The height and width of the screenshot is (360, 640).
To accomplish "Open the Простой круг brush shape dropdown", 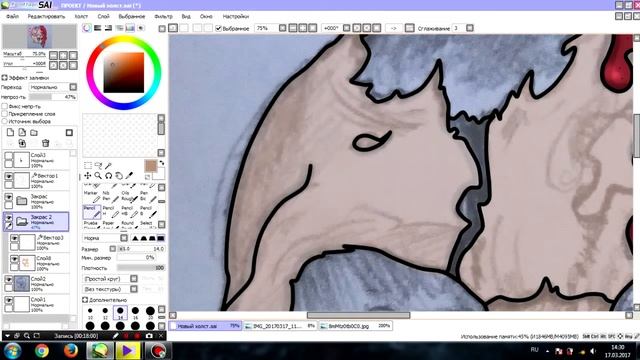I will point(134,278).
